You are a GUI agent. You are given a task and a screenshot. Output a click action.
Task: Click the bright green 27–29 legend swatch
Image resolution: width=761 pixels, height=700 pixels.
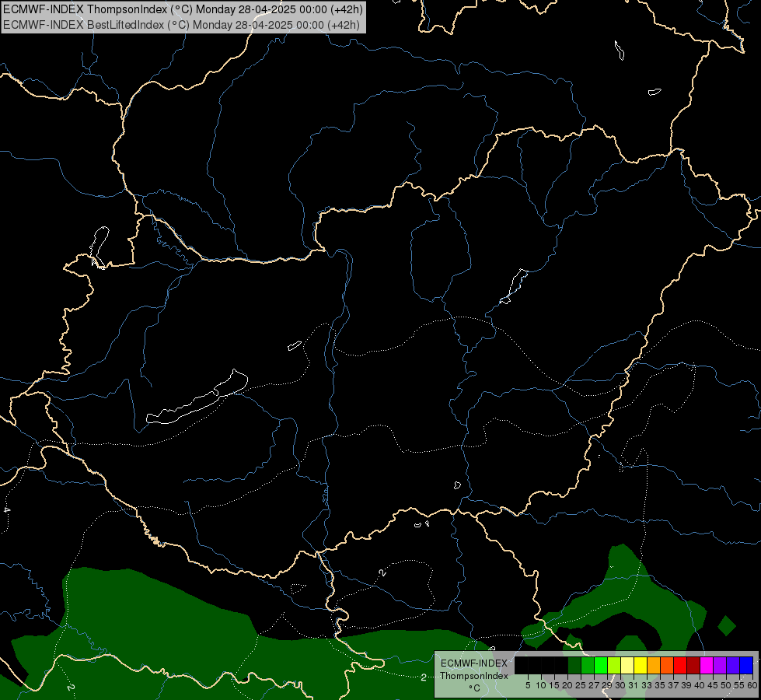[x=601, y=665]
